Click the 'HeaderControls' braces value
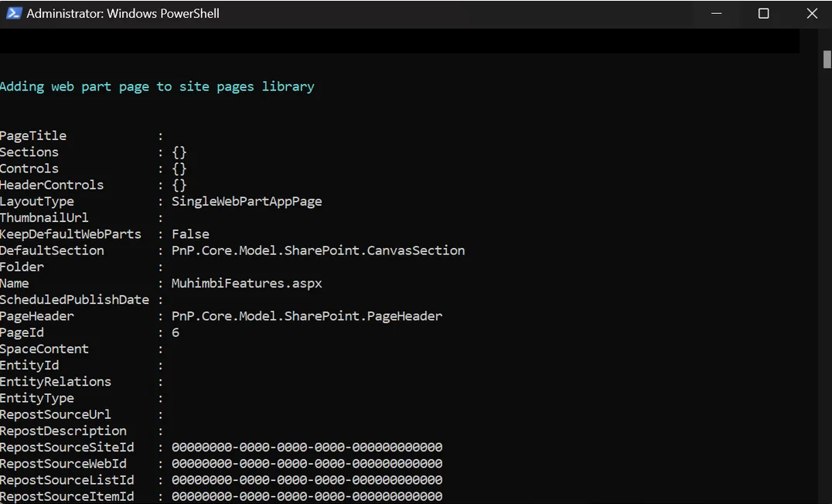Screen dimensions: 832x504 tap(179, 185)
